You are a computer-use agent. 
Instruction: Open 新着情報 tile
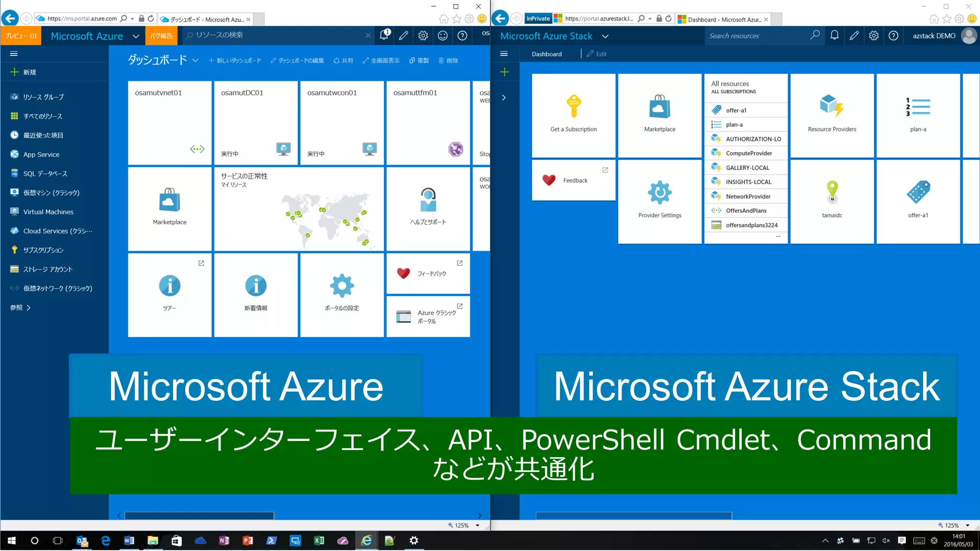pyautogui.click(x=256, y=295)
